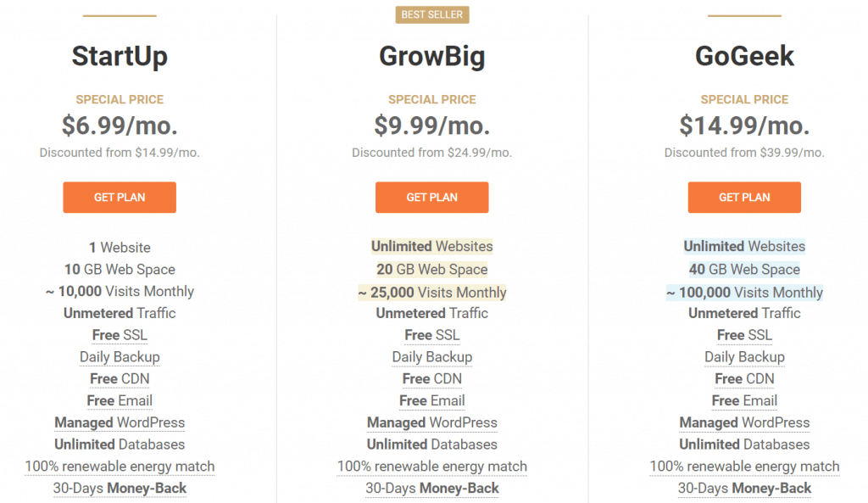
Task: Click 100,000 Visits Monthly under GoGeek
Action: coord(743,292)
